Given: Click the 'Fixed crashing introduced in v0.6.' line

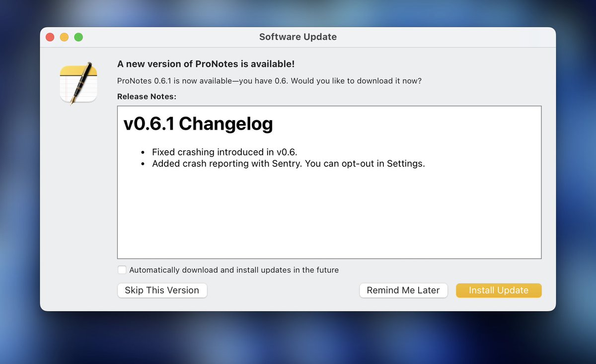Looking at the screenshot, I should pyautogui.click(x=224, y=152).
